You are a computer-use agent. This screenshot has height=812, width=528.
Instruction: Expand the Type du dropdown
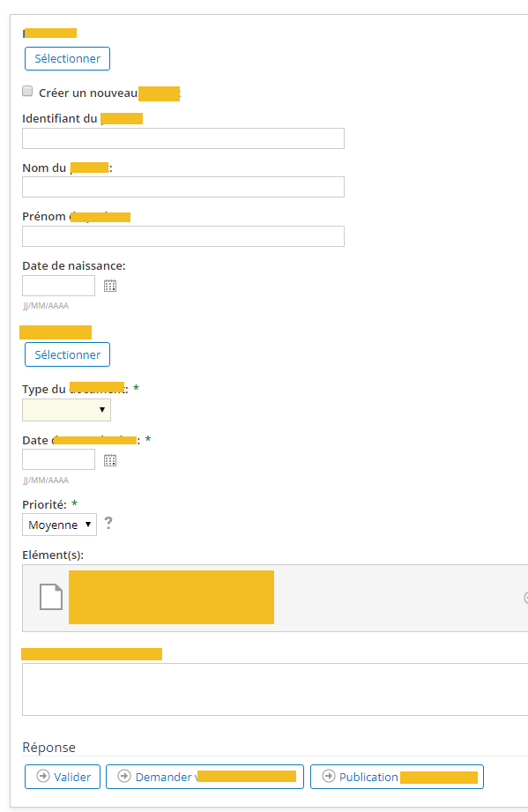[66, 410]
